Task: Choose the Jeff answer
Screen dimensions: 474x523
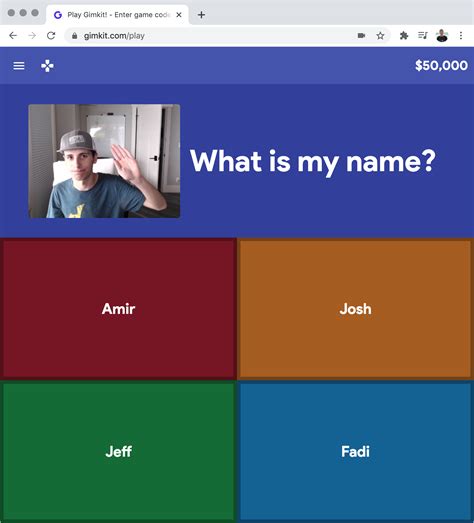Action: (x=118, y=451)
